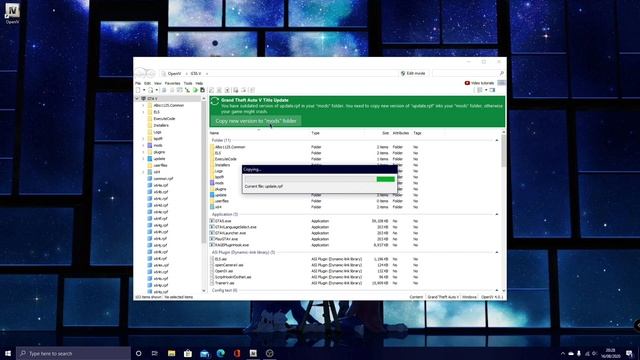Click the search magnifier icon
The image size is (640, 360).
click(502, 73)
